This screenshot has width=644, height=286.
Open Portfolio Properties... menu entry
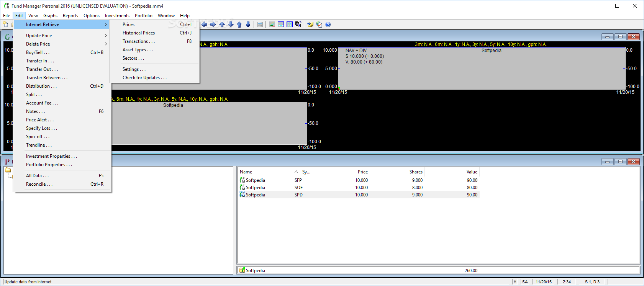[x=62, y=165]
